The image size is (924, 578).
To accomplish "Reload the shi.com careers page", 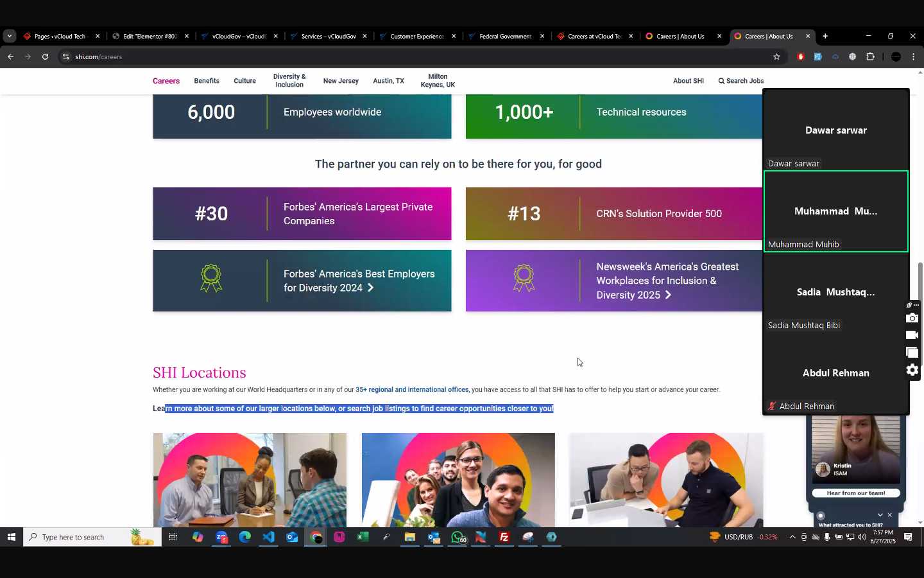I will 45,57.
